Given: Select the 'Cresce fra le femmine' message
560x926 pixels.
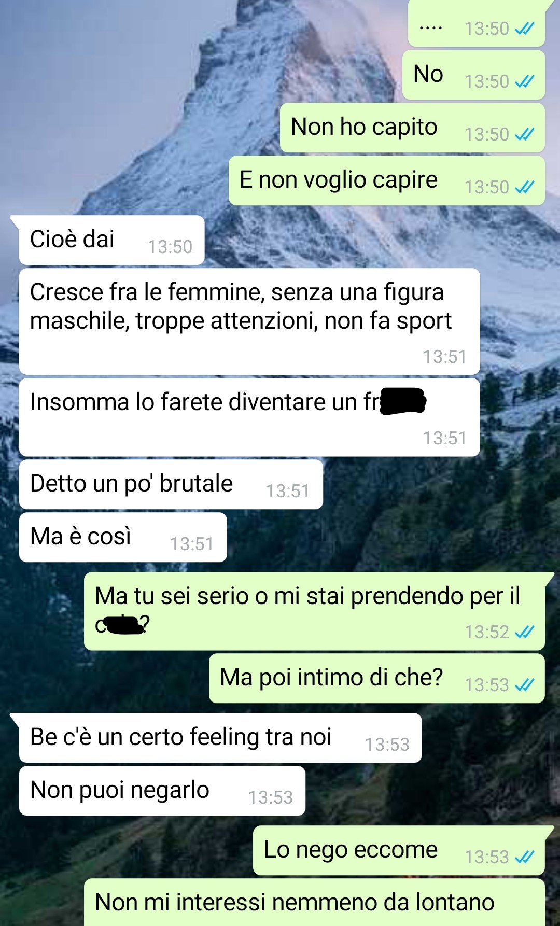Looking at the screenshot, I should 249,321.
